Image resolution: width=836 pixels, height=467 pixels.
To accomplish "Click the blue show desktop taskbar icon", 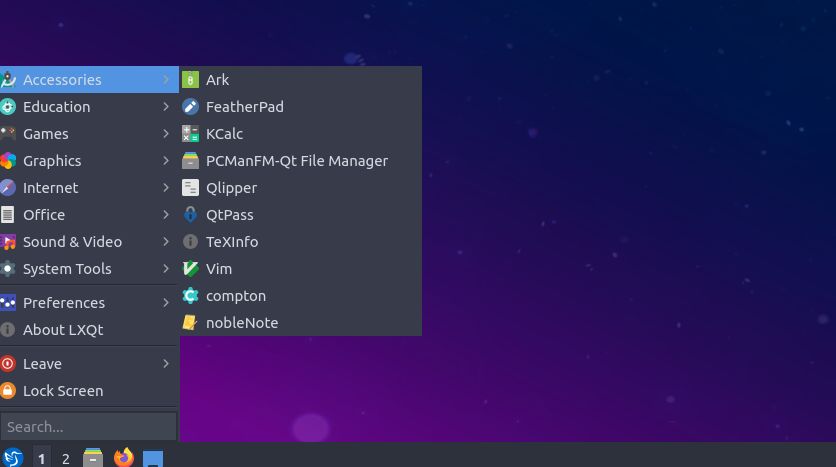I will tap(152, 458).
